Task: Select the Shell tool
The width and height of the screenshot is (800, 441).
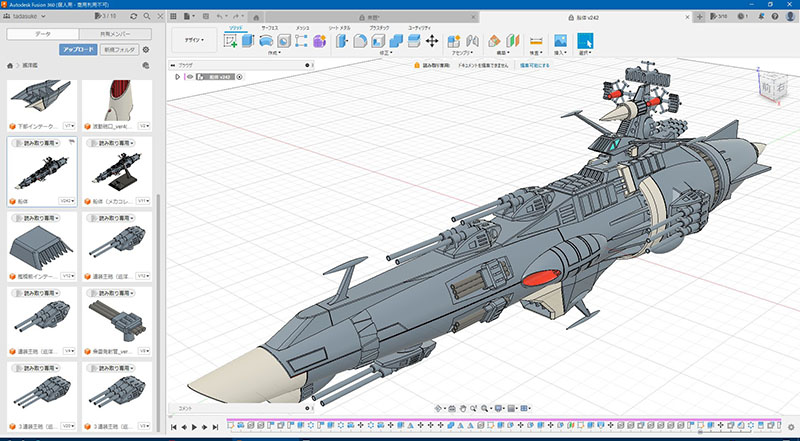Action: 378,41
